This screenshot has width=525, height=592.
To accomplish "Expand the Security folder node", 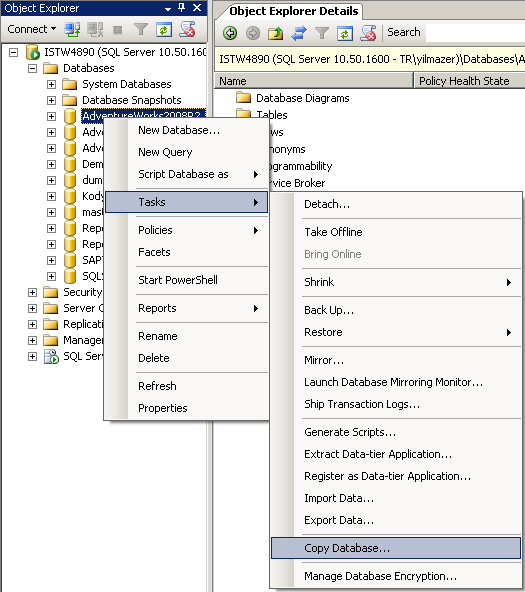I will [x=32, y=293].
